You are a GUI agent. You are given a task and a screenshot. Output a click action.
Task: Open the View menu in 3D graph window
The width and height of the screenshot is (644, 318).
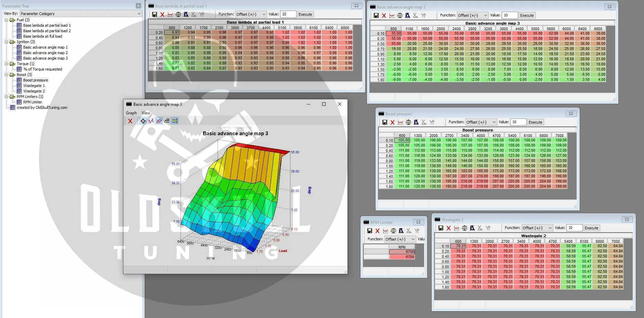click(x=146, y=113)
